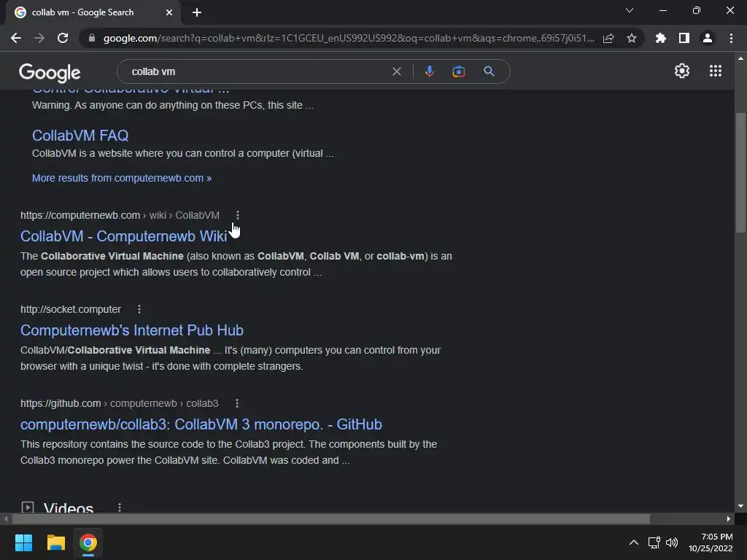Click the http://socket.computer URL text
This screenshot has height=560, width=747.
coord(71,309)
